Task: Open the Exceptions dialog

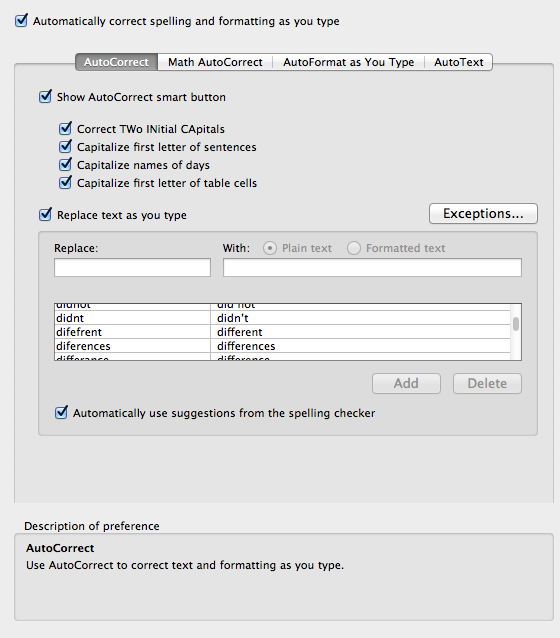Action: point(483,214)
